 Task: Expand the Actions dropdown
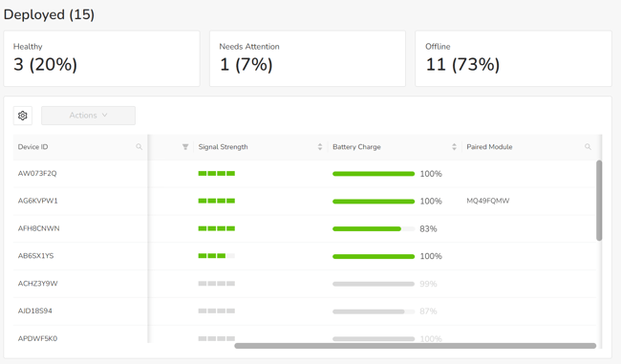[88, 116]
